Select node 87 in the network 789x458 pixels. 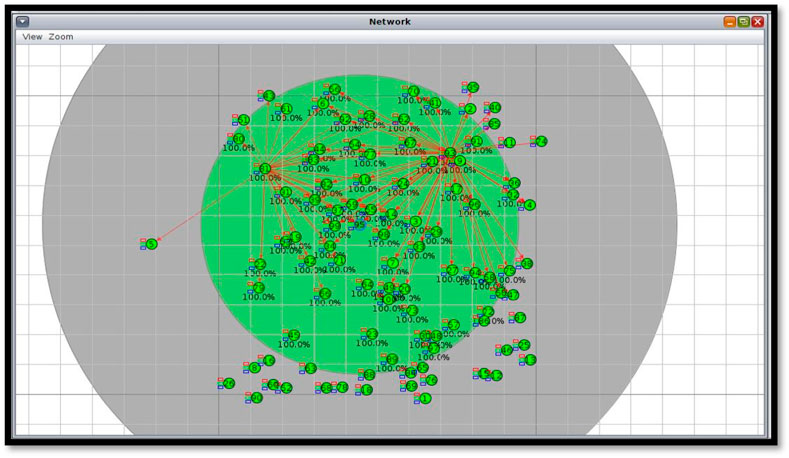click(x=520, y=318)
